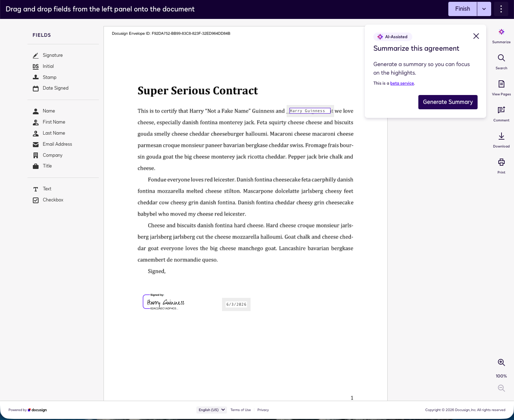Select the Initial field DS icon
514x420 pixels.
36,66
